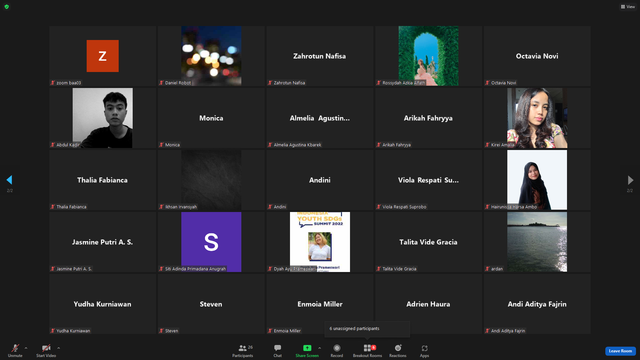Click muted mic icon beside Andi Aditya Fajrin label
The width and height of the screenshot is (640, 360).
point(487,331)
